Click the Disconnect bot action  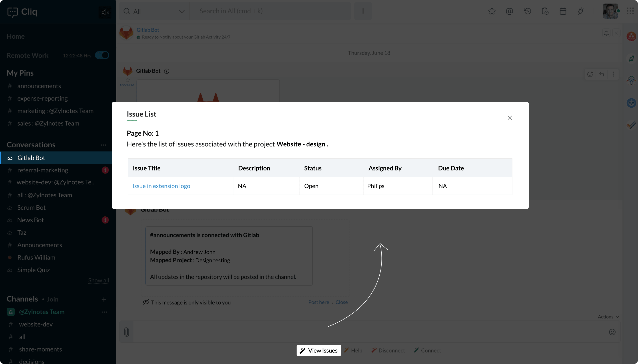(388, 350)
